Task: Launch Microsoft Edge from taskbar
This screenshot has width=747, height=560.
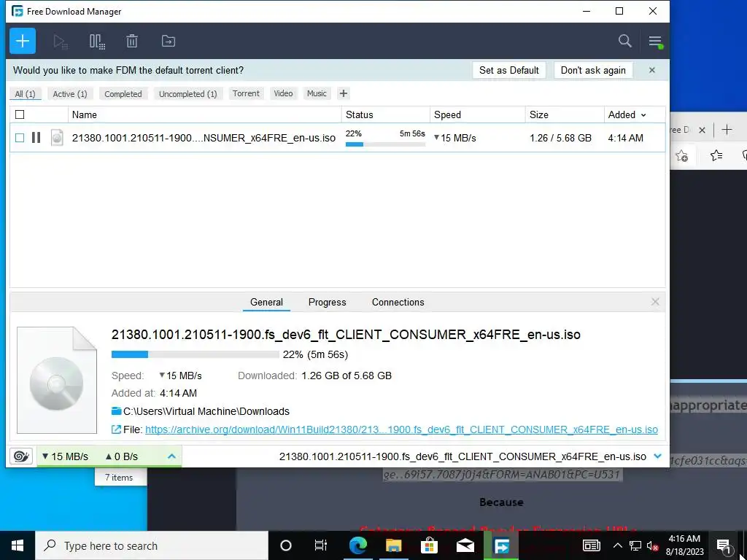Action: pyautogui.click(x=357, y=545)
